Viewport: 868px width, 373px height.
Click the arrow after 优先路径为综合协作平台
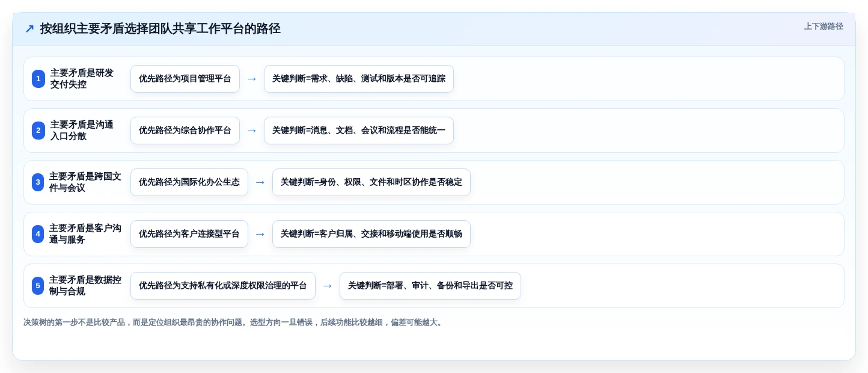(252, 131)
